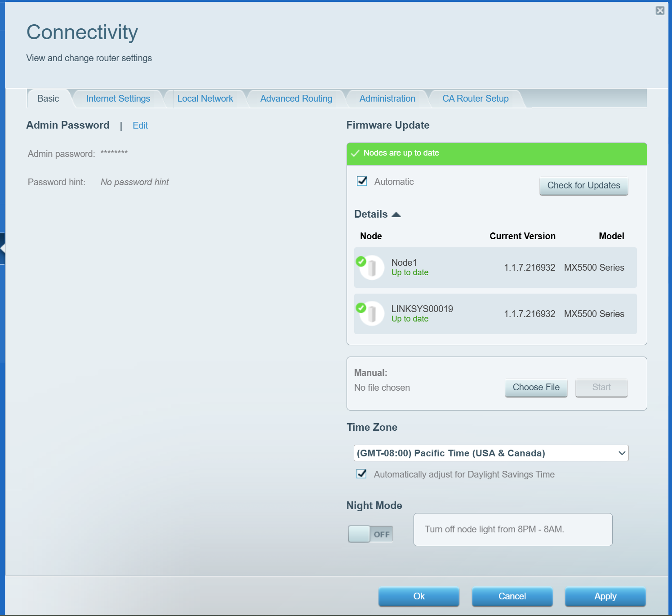
Task: Click Node1's MX5500 Series model text
Action: pyautogui.click(x=594, y=268)
